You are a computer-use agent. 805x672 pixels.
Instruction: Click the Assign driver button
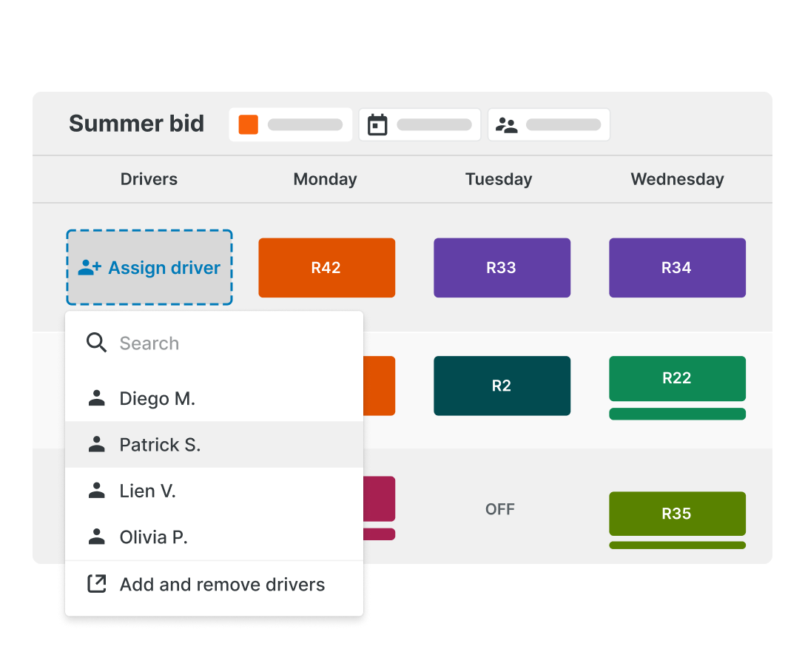pyautogui.click(x=149, y=268)
